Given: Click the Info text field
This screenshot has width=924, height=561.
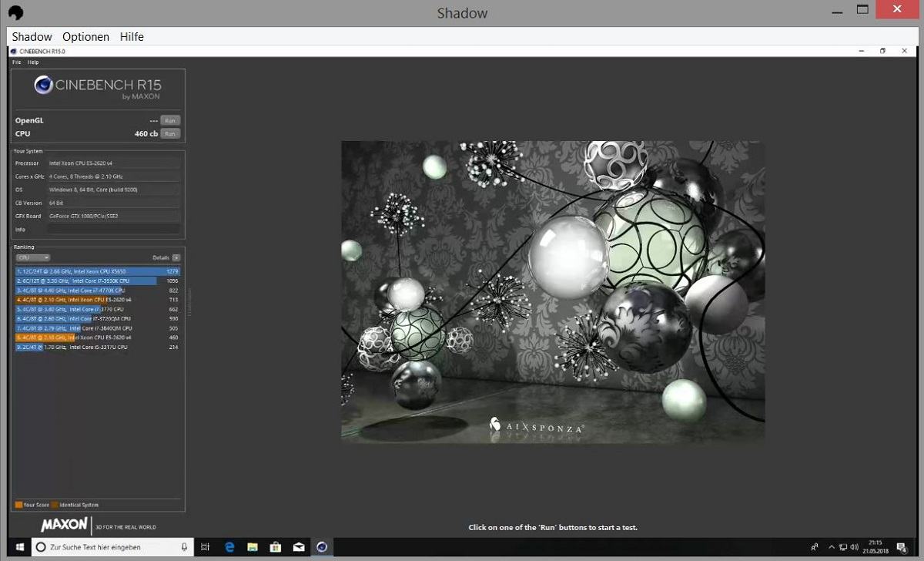Looking at the screenshot, I should click(x=113, y=230).
